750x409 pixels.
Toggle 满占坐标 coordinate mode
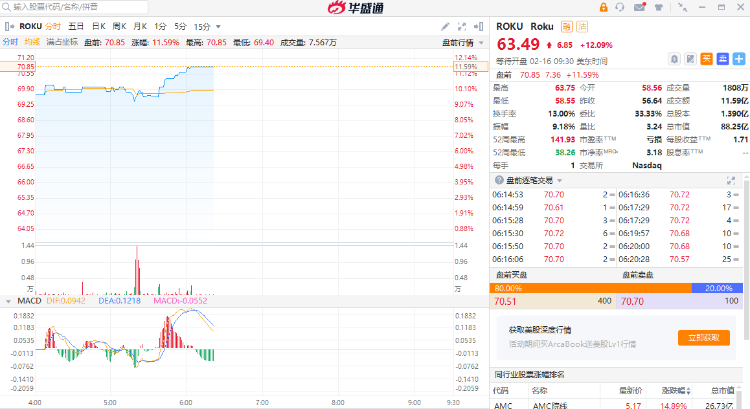(x=62, y=42)
